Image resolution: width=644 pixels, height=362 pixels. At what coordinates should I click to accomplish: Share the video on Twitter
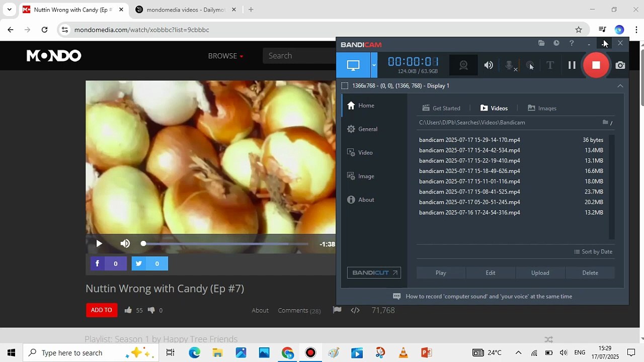[x=149, y=263]
